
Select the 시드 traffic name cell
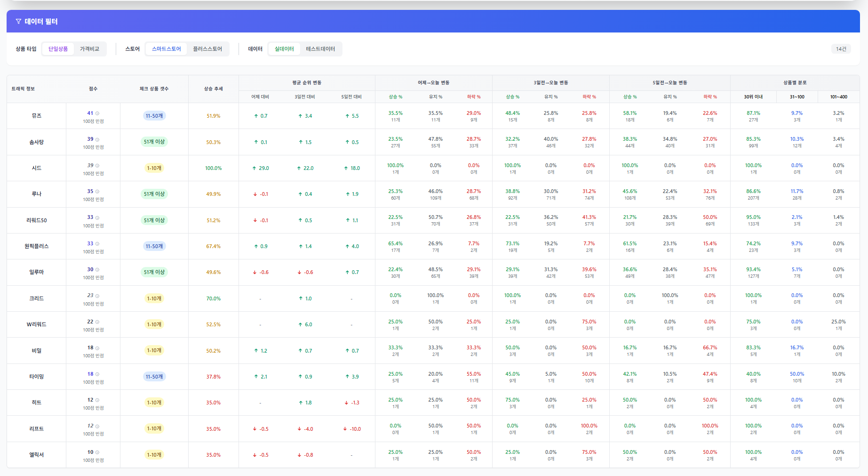[x=37, y=168]
